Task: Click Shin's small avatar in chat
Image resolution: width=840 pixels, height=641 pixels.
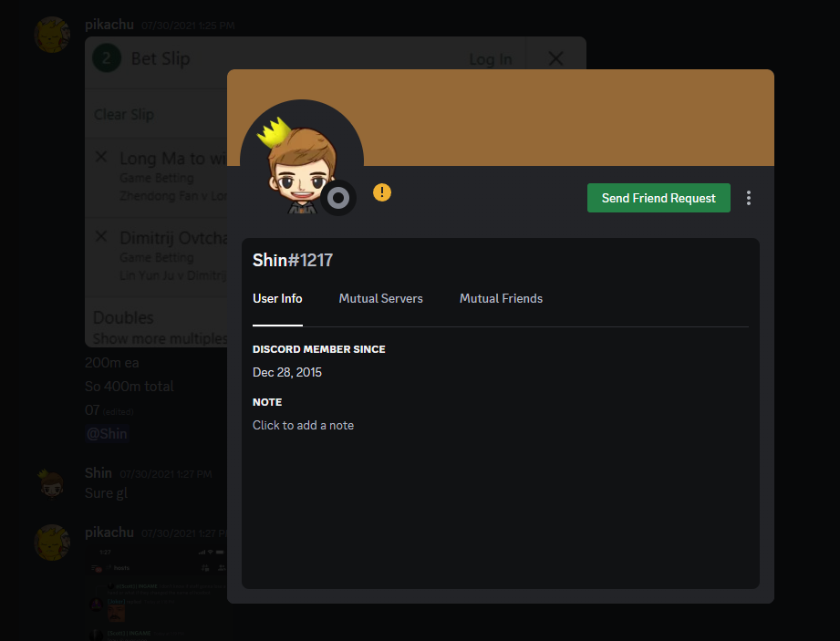Action: pos(51,483)
